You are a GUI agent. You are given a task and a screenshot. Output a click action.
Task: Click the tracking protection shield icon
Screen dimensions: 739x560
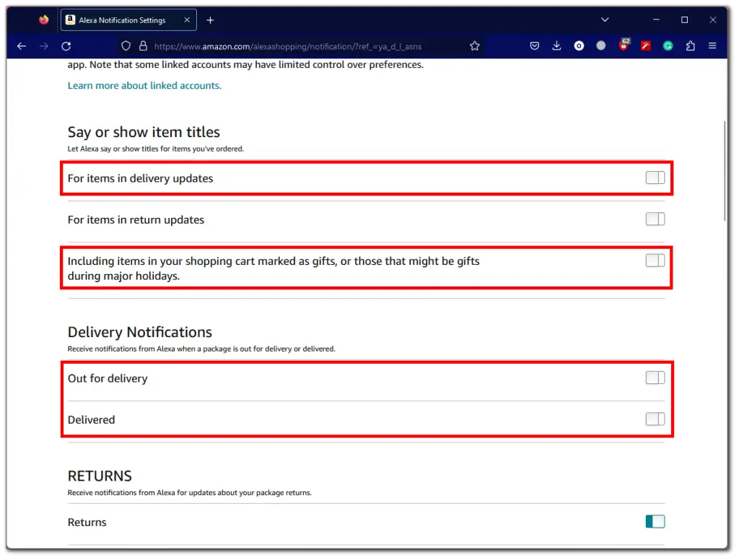(126, 45)
